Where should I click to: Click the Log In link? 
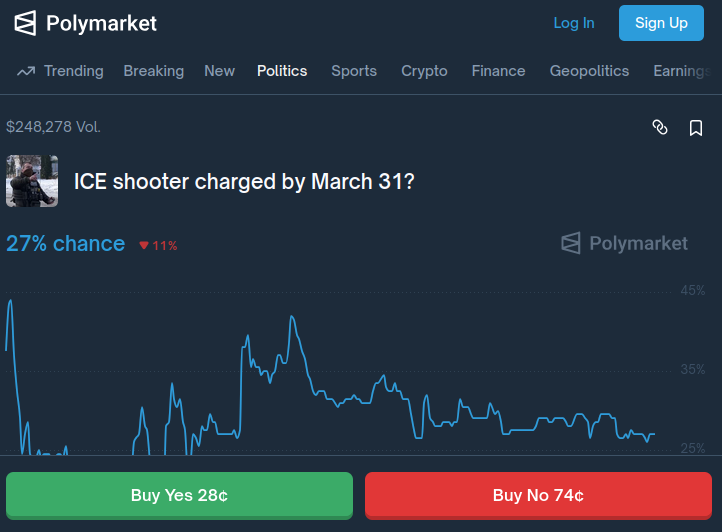tap(574, 23)
